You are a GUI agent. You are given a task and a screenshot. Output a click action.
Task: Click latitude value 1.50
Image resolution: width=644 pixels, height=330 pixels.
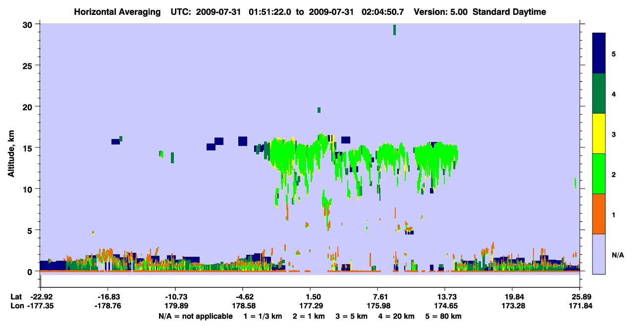(310, 296)
